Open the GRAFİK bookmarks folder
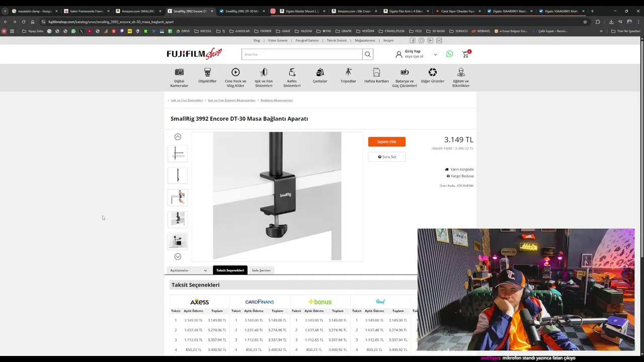This screenshot has width=644, height=362. pos(344,31)
